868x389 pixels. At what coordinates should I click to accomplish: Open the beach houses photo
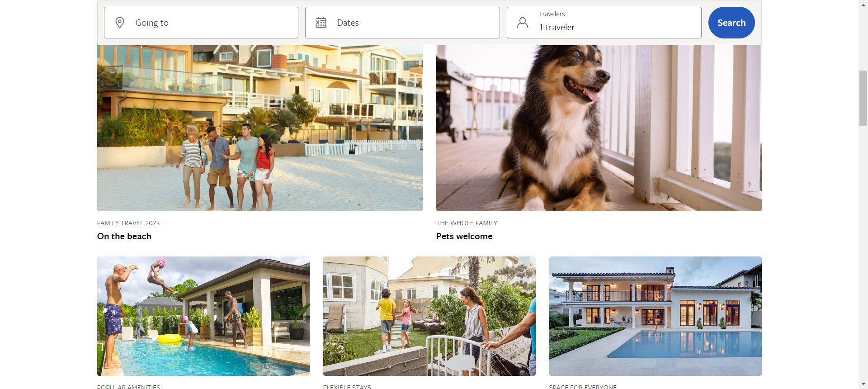[x=260, y=128]
